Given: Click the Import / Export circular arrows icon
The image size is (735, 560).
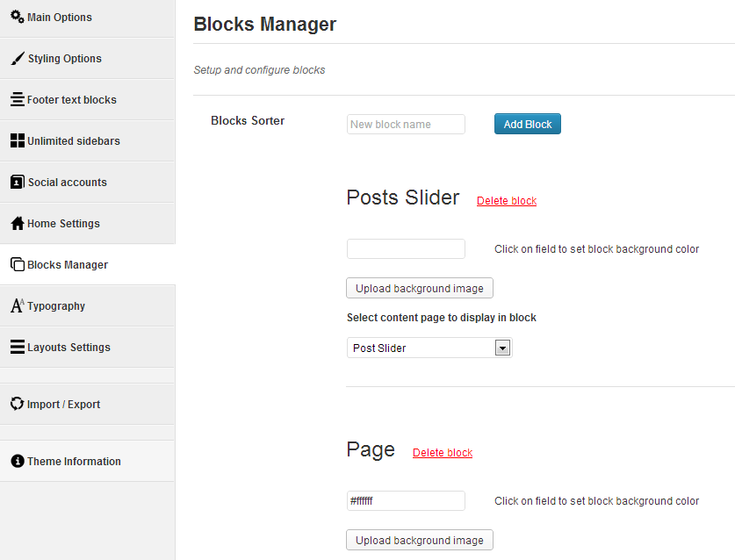Looking at the screenshot, I should point(17,404).
